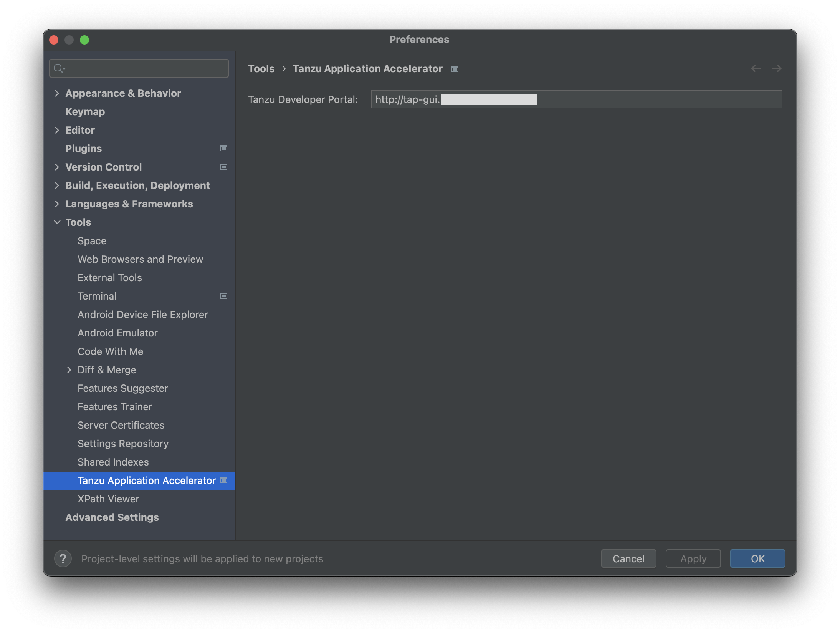Click the project-level icon next to Terminal

pos(224,296)
